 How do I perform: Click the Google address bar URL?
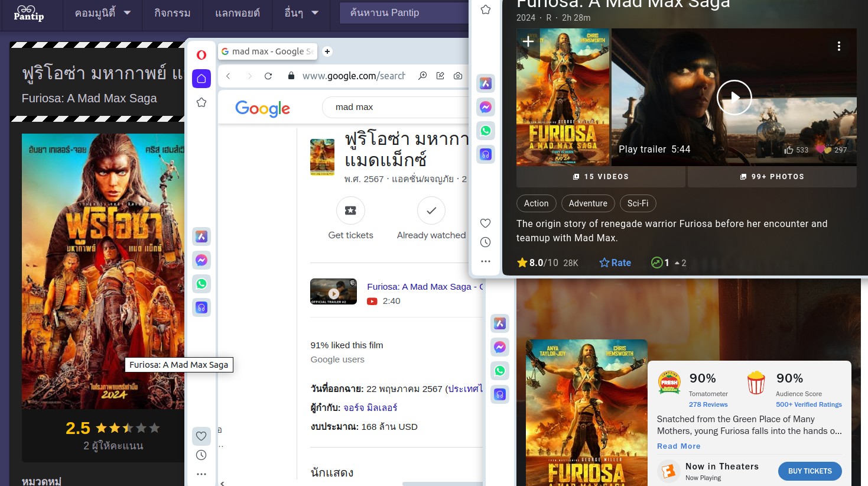click(354, 76)
